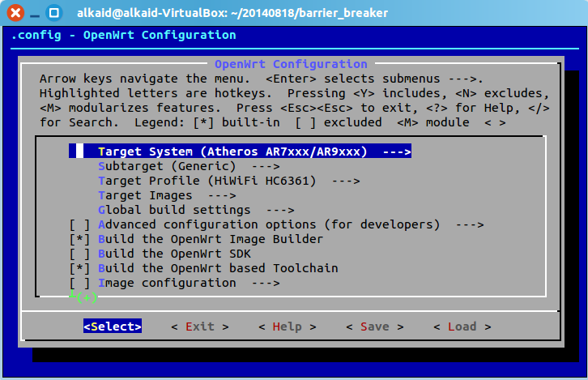Enable Build the OpenWrt SDK checkbox
588x380 pixels.
click(79, 254)
